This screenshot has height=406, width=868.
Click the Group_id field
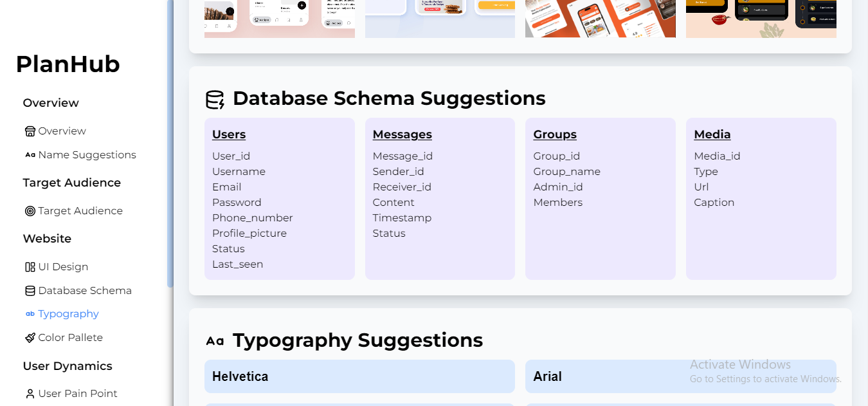tap(557, 156)
